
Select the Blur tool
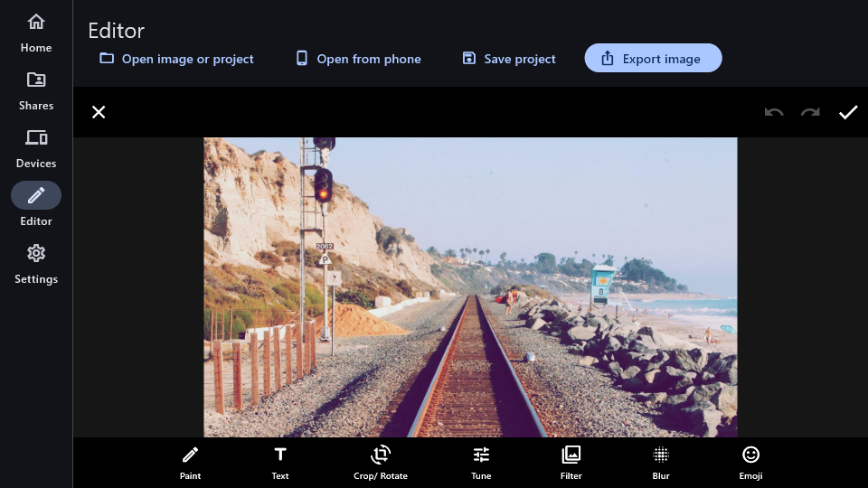point(661,463)
